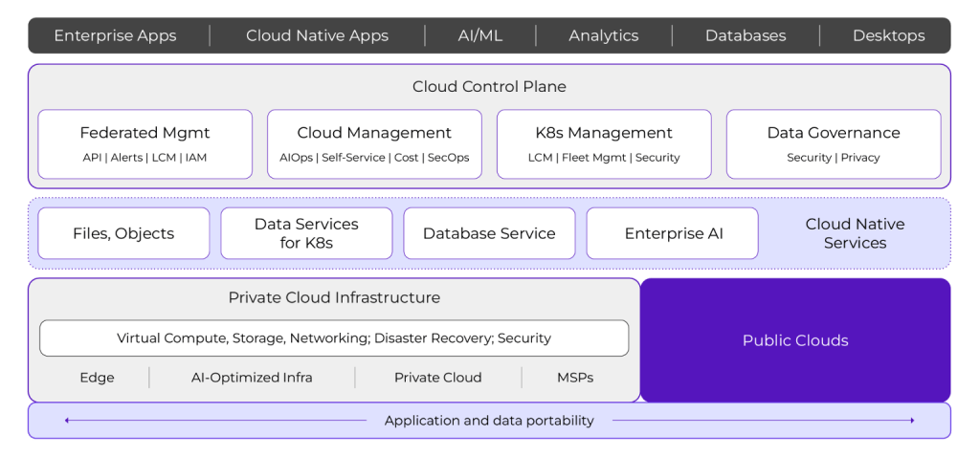Click Virtual Compute, Storage, Networking bar
Viewport: 980px width, 457px height.
334,337
